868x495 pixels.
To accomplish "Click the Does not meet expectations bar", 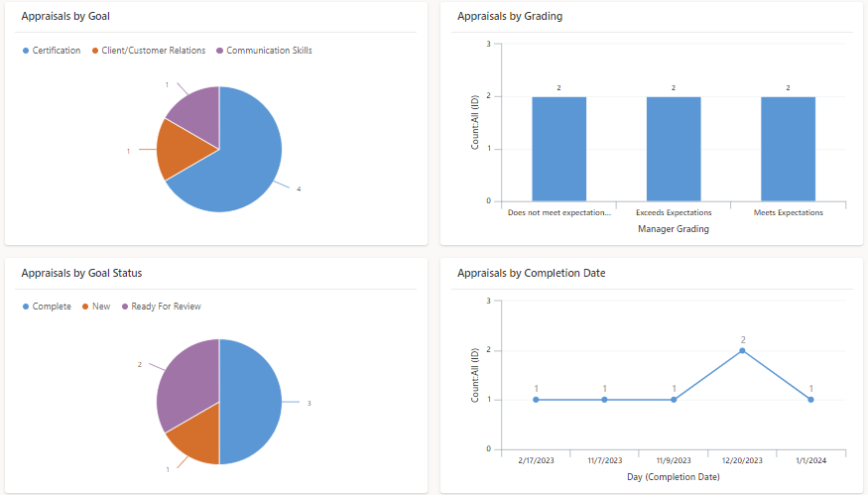I will [559, 149].
